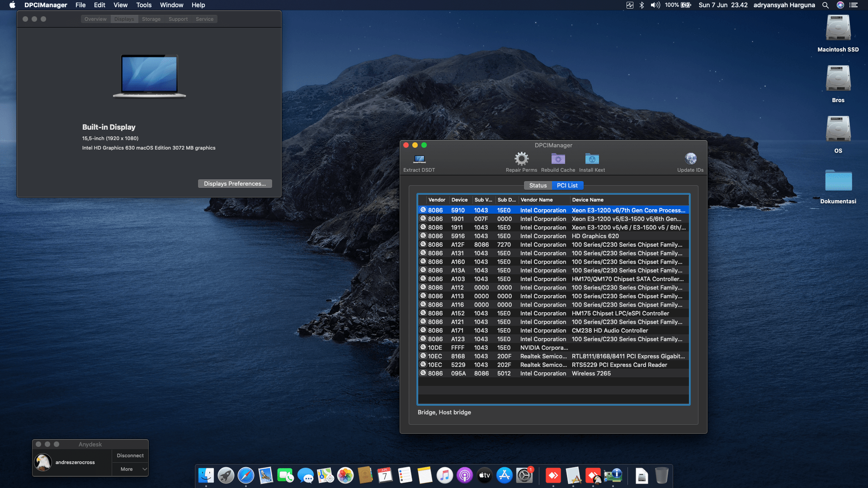Open the Apple menu

click(12, 5)
